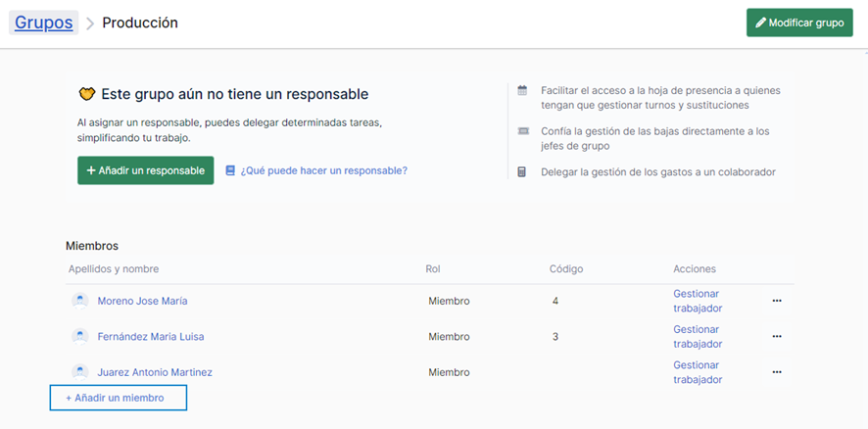Open three-dot menu for Juarez Antonio Martinez

click(777, 372)
